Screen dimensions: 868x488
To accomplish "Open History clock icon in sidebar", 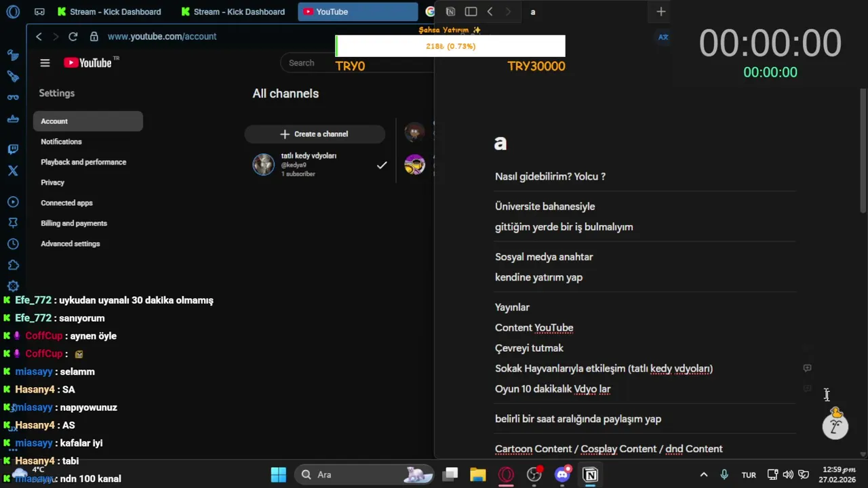I will click(13, 244).
